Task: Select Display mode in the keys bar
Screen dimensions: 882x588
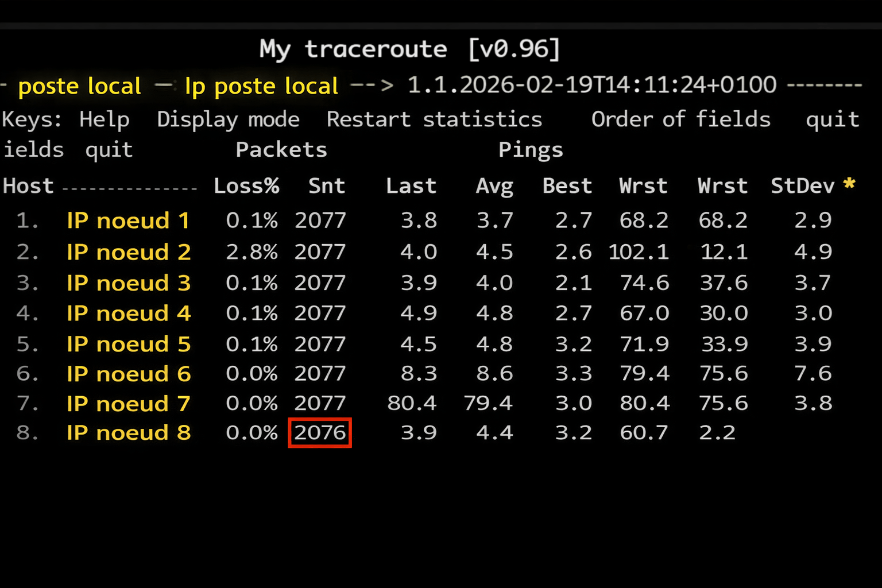Action: 228,119
